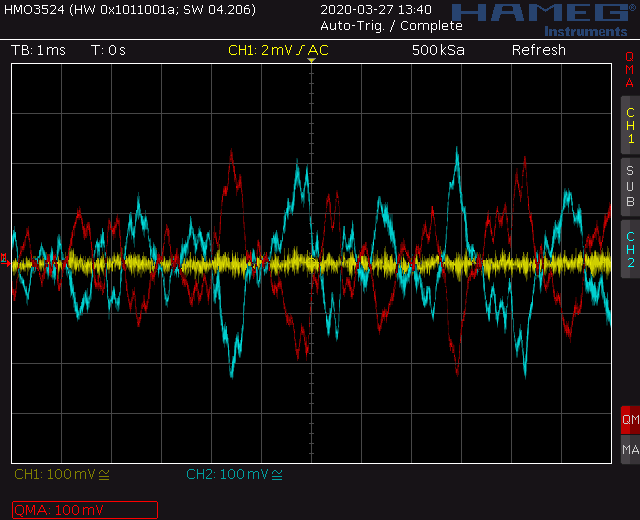Viewport: 640px width, 520px height.
Task: Click the Refresh acquisition mode label
Action: click(538, 50)
